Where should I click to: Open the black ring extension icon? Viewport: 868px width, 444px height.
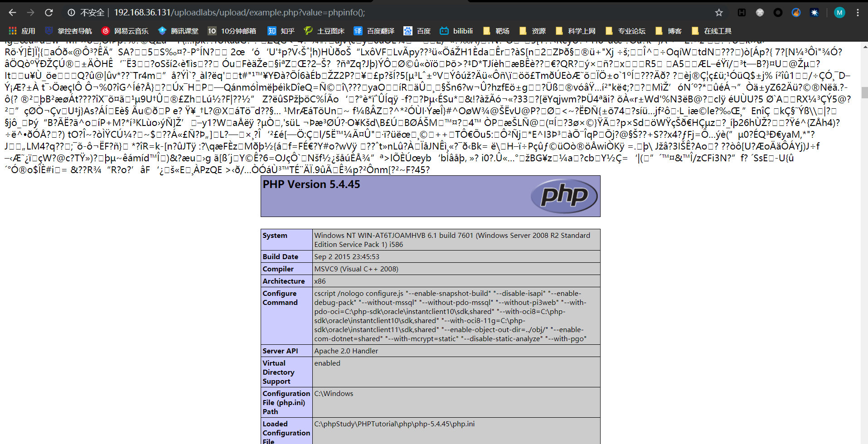click(778, 13)
